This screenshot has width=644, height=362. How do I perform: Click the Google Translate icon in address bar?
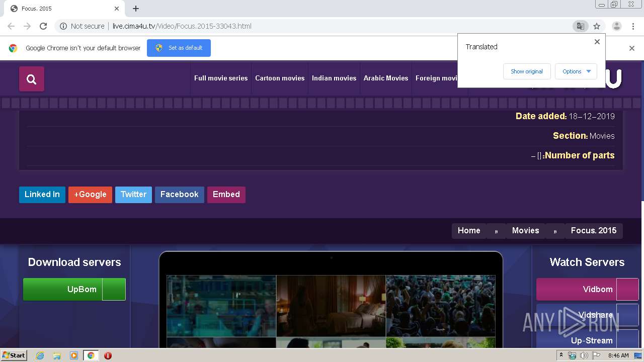pos(580,26)
